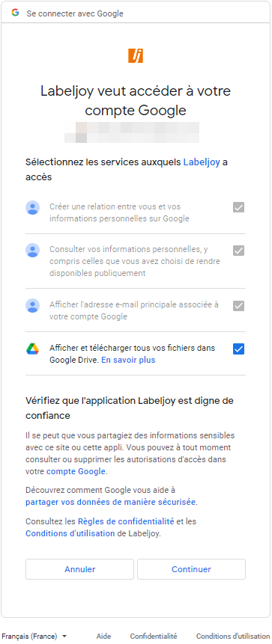The image size is (272, 644).
Task: Open the 'En savoir plus' link
Action: point(128,361)
